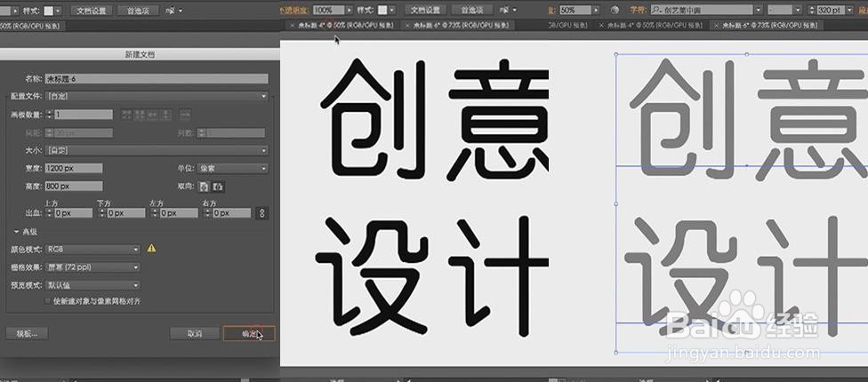Open the 预览模式 dropdown showing 默认值

point(93,285)
